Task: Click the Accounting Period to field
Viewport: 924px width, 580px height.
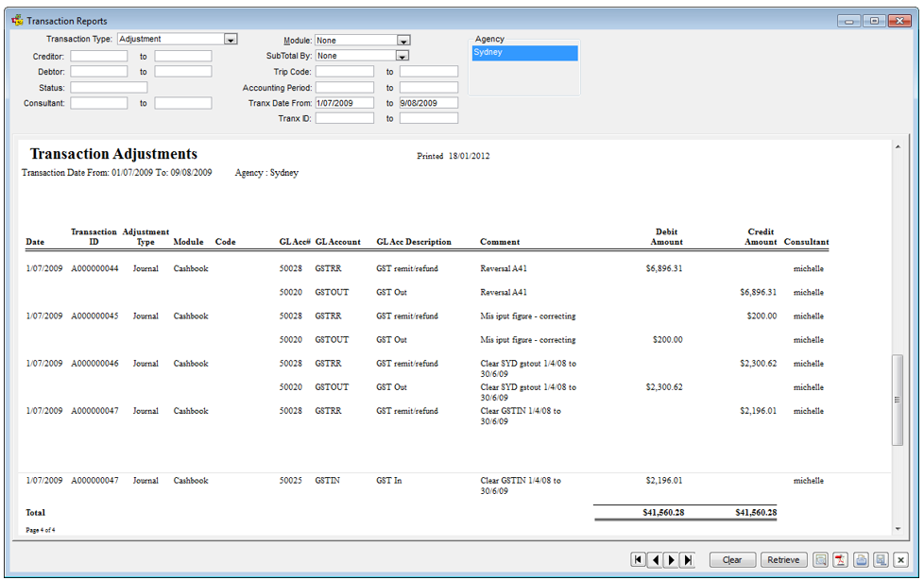Action: coord(429,87)
